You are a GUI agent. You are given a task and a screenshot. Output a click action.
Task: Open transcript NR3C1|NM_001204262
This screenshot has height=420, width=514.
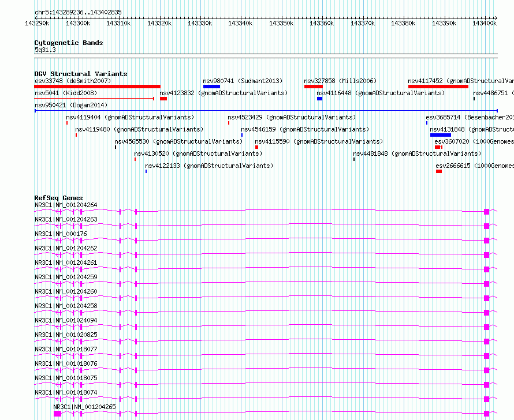point(66,248)
